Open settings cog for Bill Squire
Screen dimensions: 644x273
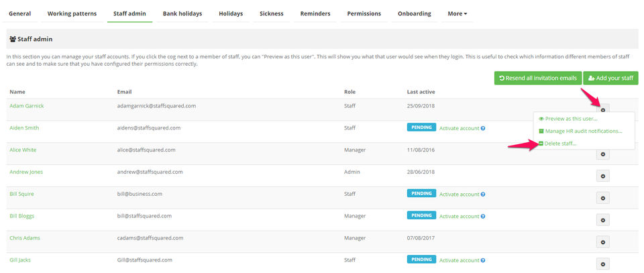(603, 198)
